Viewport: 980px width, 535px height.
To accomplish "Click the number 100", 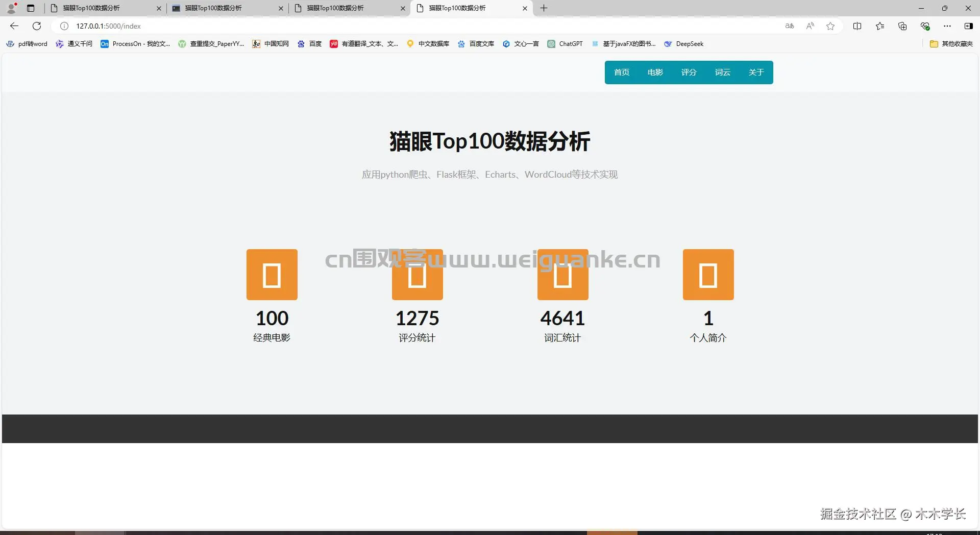I will click(272, 319).
